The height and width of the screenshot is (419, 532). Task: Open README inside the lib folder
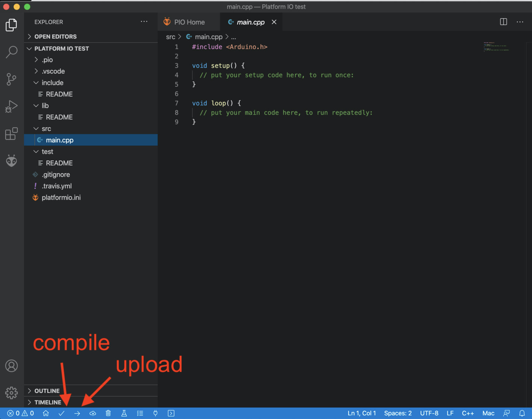91,117
